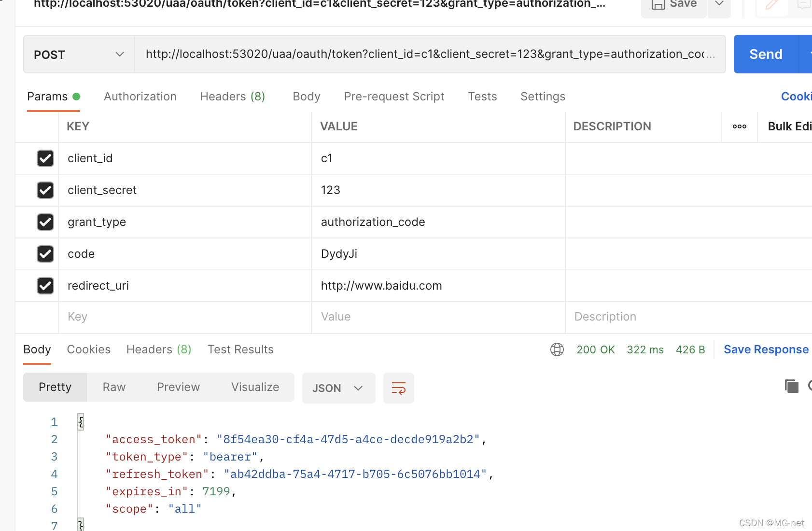Select the Visualize view button

[x=255, y=387]
